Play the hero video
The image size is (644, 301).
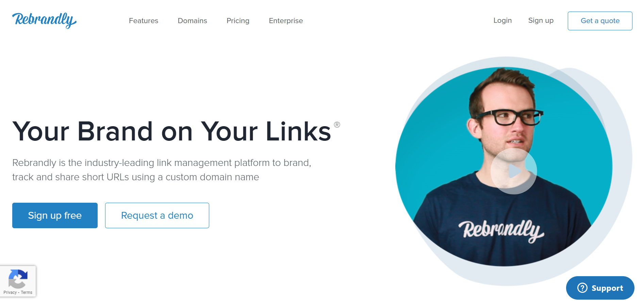click(x=514, y=171)
